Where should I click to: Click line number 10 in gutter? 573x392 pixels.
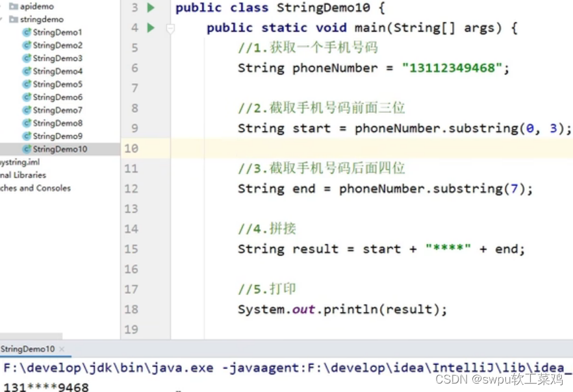tap(131, 148)
